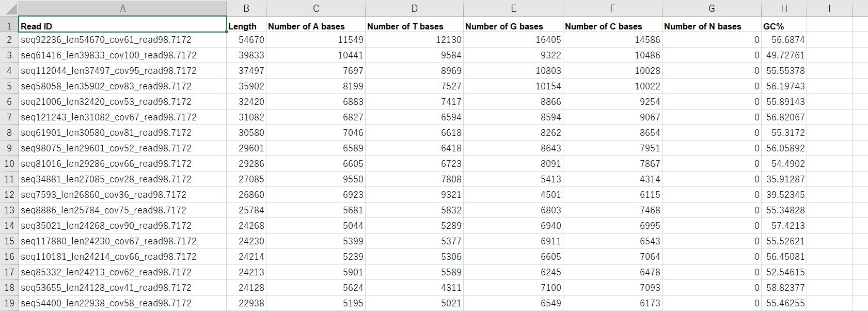Select column H header
This screenshot has height=311, width=868.
point(784,8)
